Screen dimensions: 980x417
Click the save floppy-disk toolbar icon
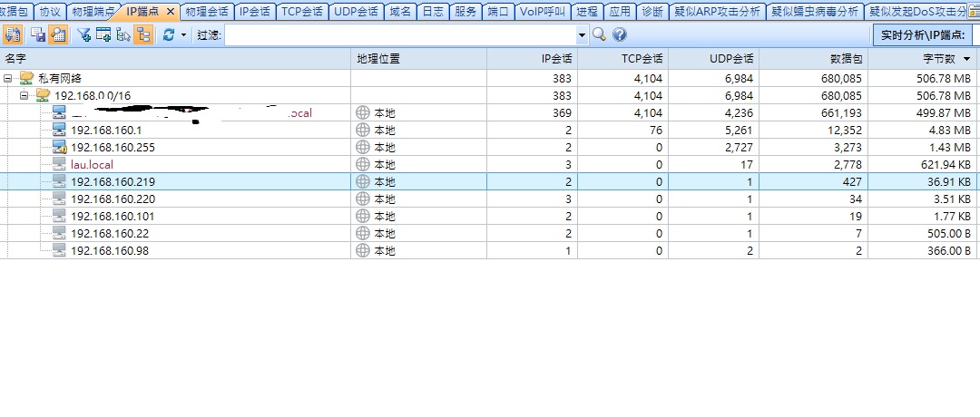point(39,35)
